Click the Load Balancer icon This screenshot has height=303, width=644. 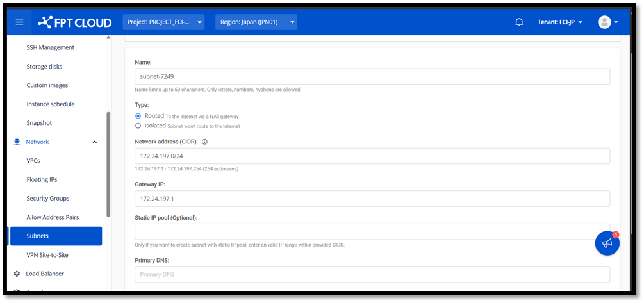pos(17,274)
